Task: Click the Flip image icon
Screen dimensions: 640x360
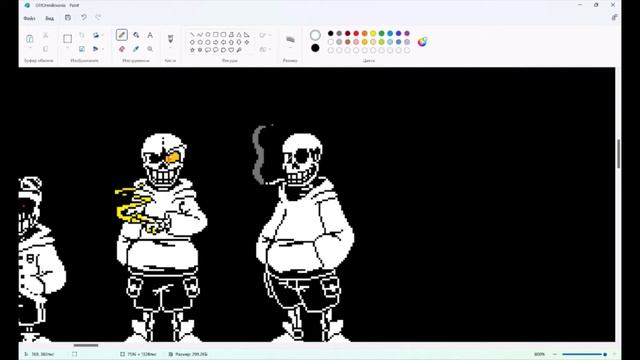Action: pyautogui.click(x=96, y=49)
